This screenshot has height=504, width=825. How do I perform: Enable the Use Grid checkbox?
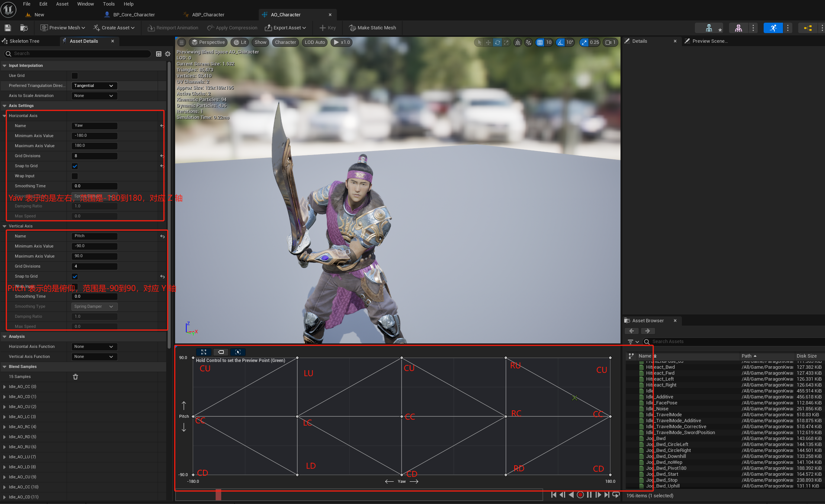(75, 76)
